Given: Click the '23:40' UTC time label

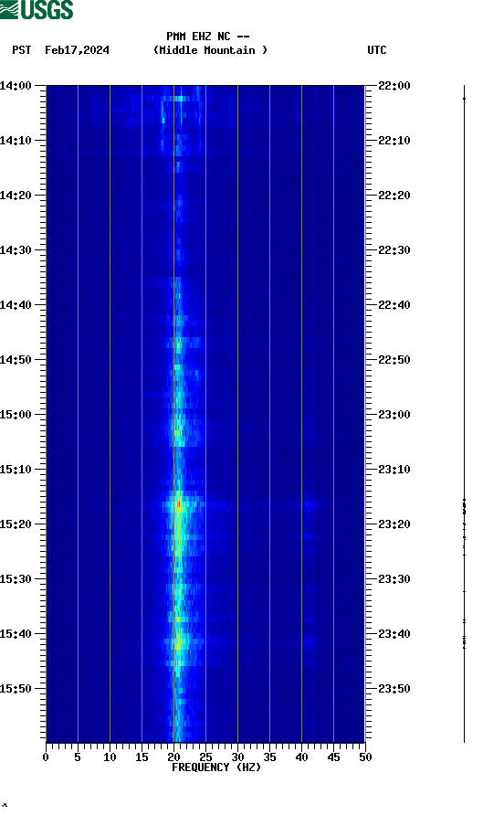Looking at the screenshot, I should click(x=394, y=634).
